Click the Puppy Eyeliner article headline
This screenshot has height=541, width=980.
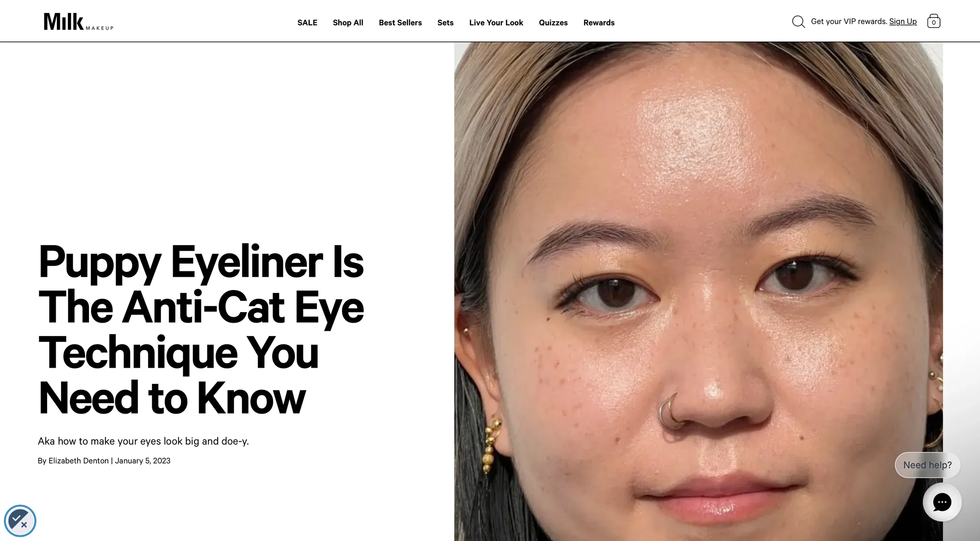pos(201,329)
